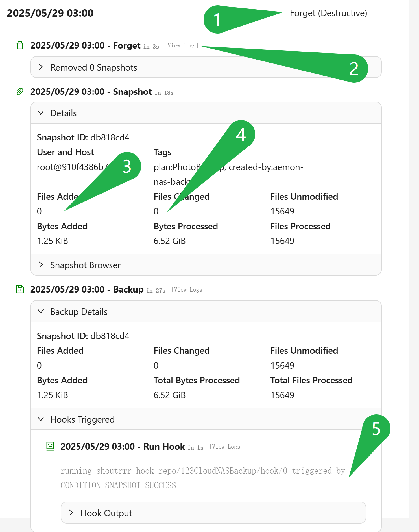Image resolution: width=419 pixels, height=532 pixels.
Task: Collapse the Hooks Triggered section
Action: coord(206,419)
